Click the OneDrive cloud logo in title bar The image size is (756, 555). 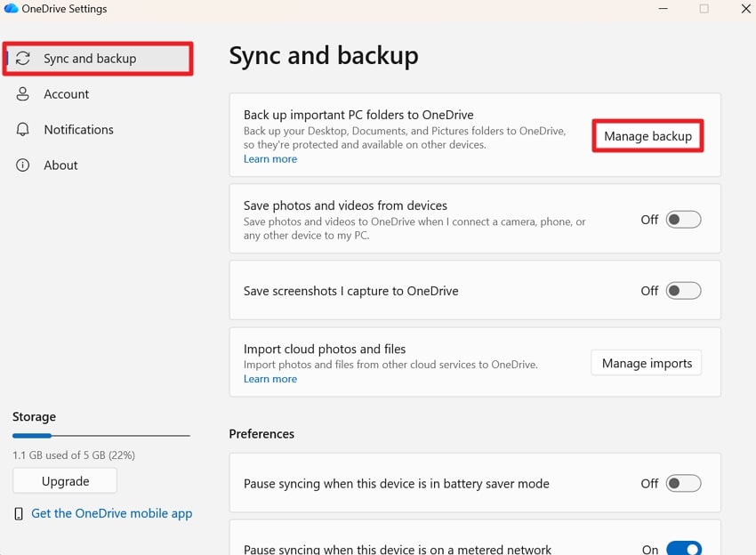[x=12, y=8]
